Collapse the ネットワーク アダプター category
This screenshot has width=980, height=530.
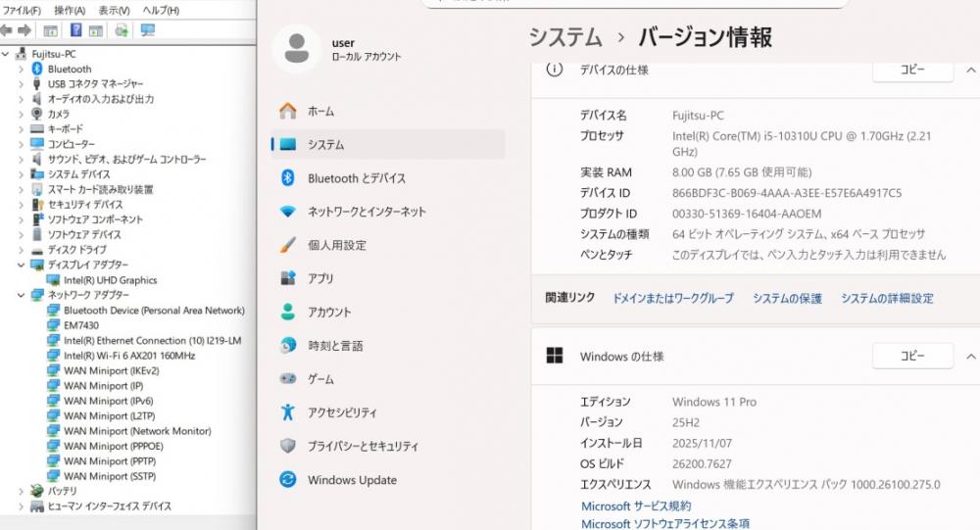point(22,294)
